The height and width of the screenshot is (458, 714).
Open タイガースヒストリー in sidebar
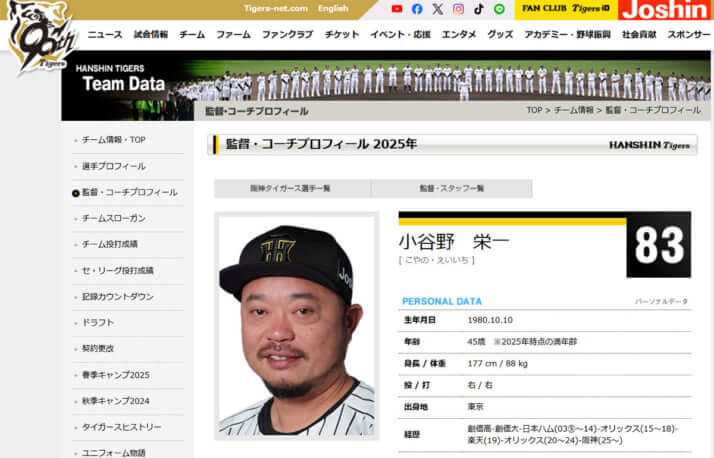pos(121,427)
